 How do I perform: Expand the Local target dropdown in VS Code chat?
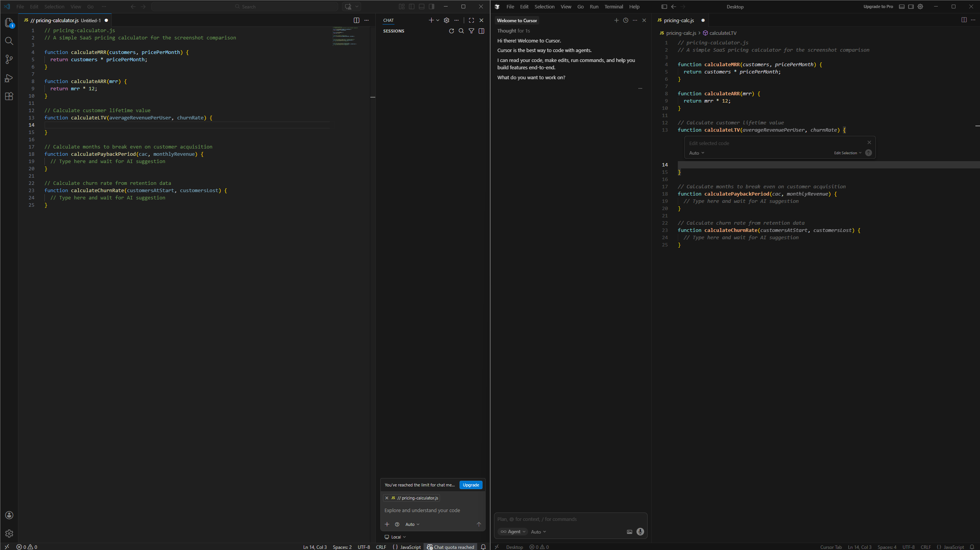click(x=396, y=537)
